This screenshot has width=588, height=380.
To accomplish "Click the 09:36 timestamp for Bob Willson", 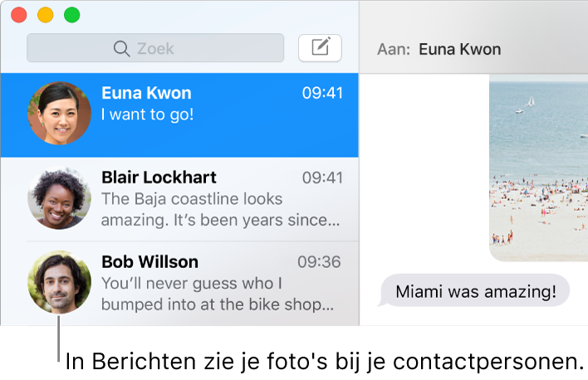I will click(319, 262).
